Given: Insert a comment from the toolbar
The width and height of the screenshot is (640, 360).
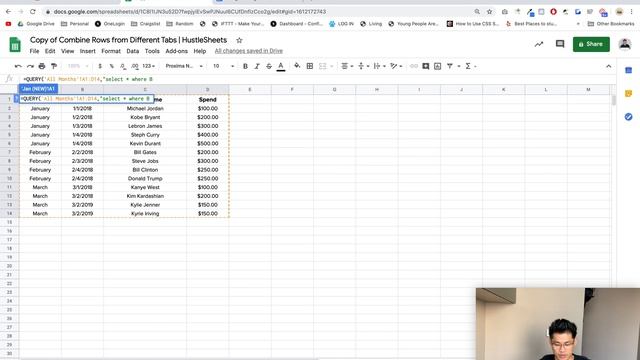Looking at the screenshot, I should (x=426, y=66).
